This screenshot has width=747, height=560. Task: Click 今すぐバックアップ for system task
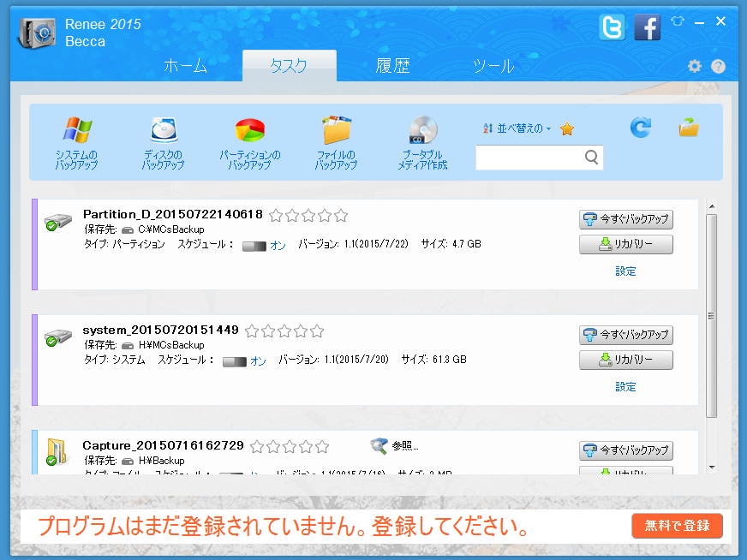[626, 335]
